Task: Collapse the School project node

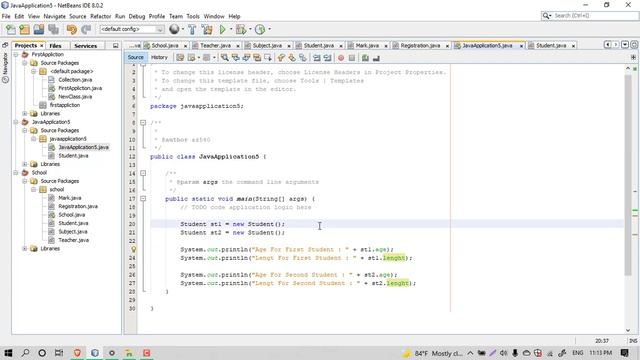Action: 16,173
